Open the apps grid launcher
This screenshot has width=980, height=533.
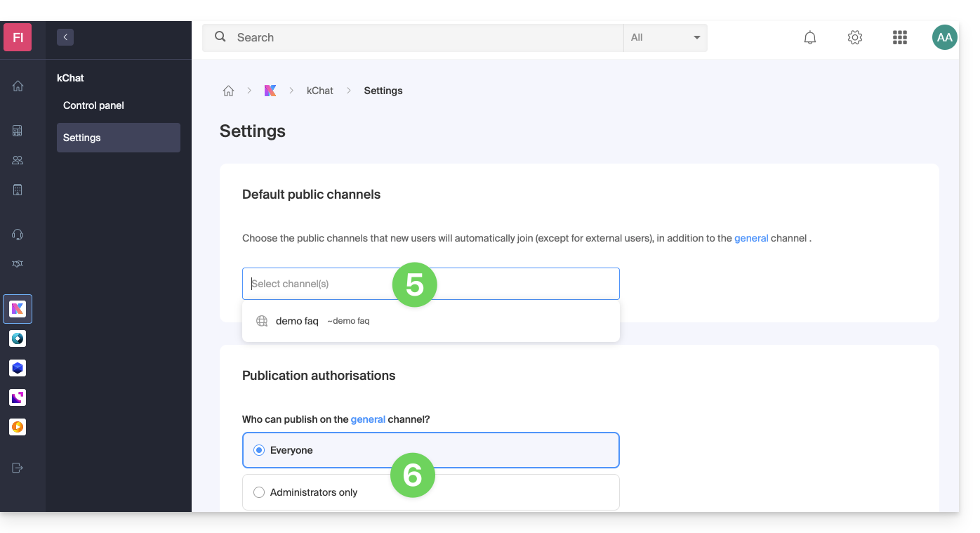coord(900,38)
